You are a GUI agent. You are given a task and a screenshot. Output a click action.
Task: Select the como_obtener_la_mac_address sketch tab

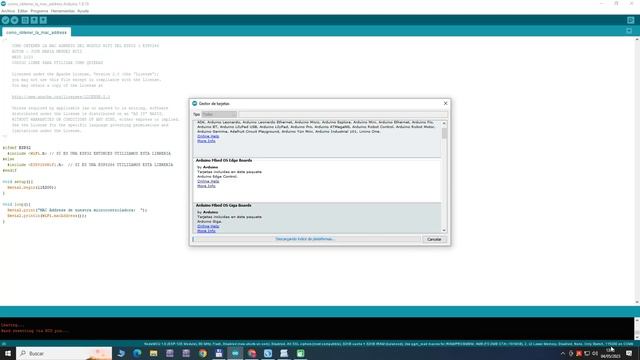pos(36,32)
